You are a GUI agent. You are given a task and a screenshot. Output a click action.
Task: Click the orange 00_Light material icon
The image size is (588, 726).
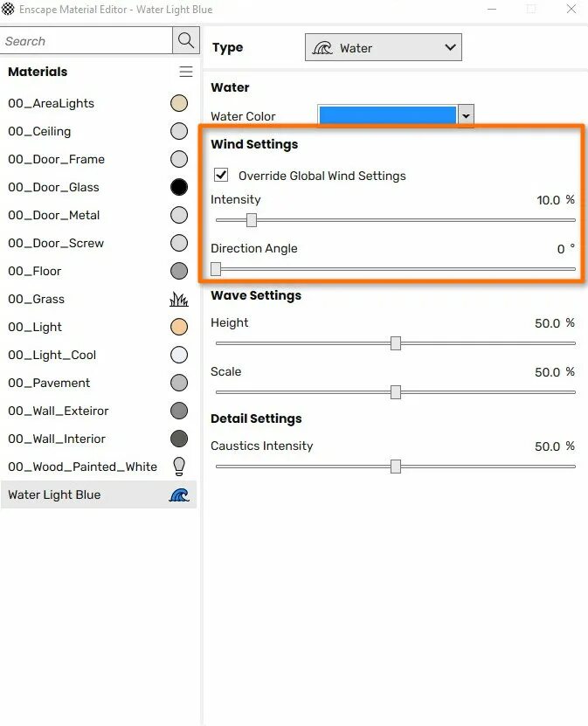(179, 327)
